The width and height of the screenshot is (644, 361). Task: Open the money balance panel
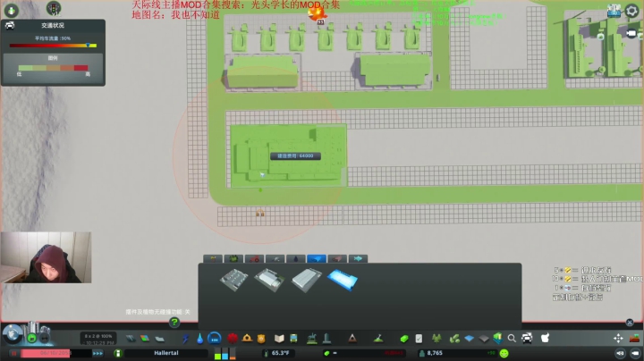(x=364, y=353)
